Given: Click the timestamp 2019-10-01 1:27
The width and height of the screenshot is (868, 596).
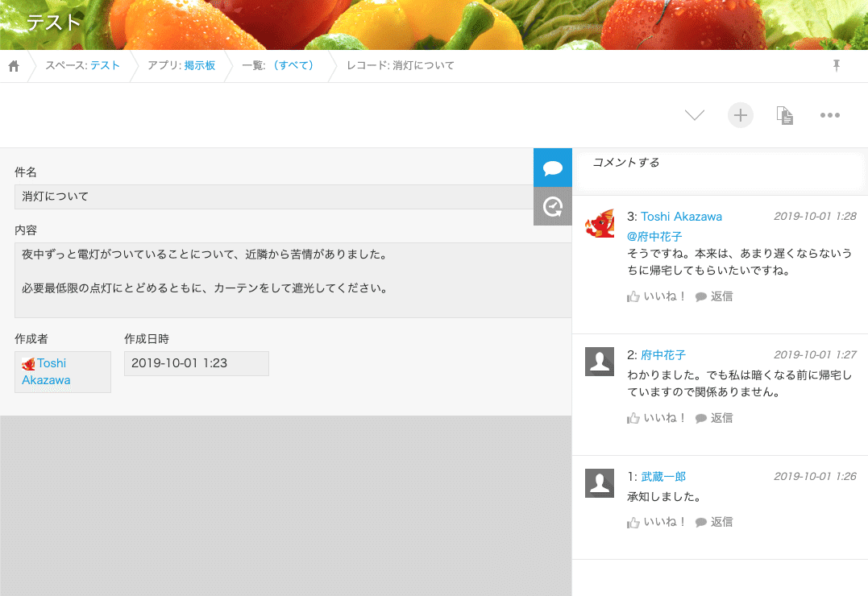Looking at the screenshot, I should 815,354.
